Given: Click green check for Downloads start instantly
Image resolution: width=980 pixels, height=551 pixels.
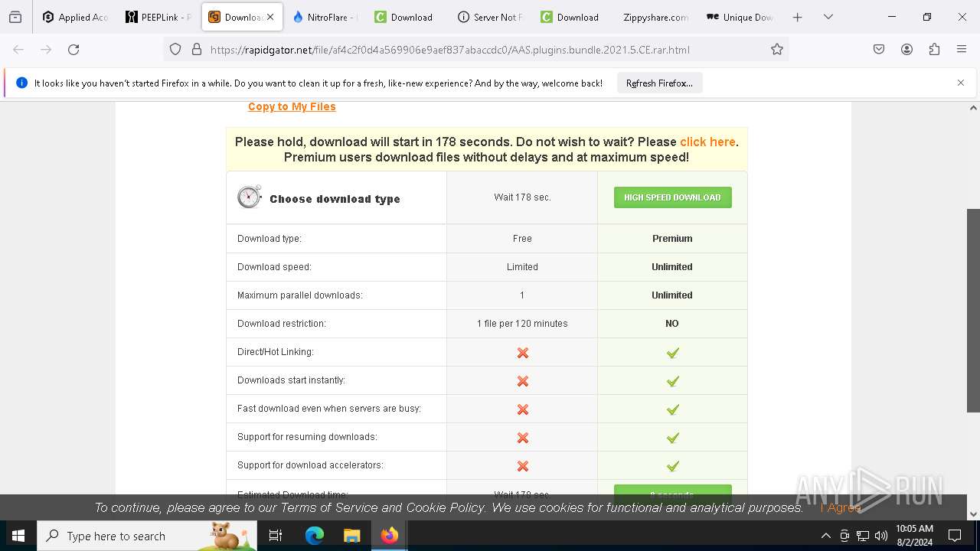Looking at the screenshot, I should click(x=672, y=381).
